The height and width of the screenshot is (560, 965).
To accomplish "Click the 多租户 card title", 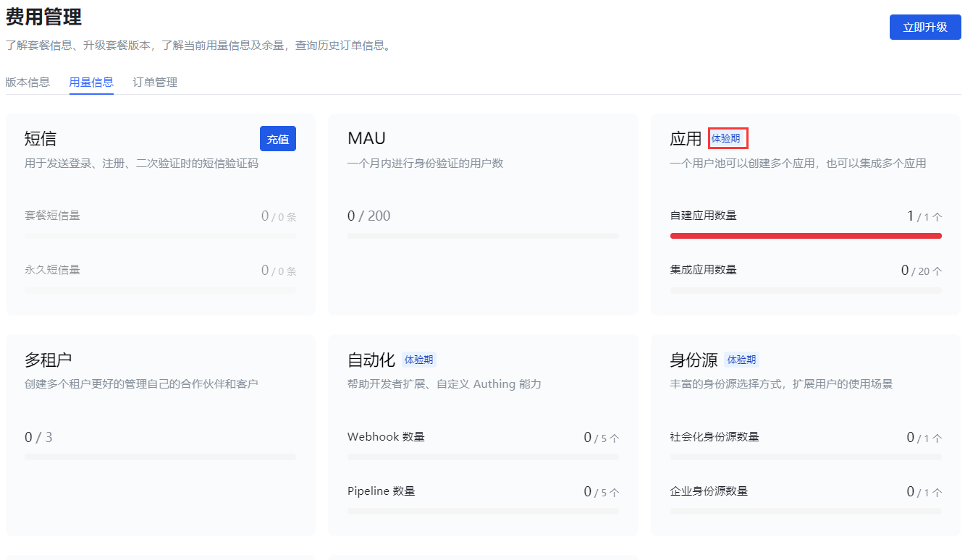I will [48, 360].
